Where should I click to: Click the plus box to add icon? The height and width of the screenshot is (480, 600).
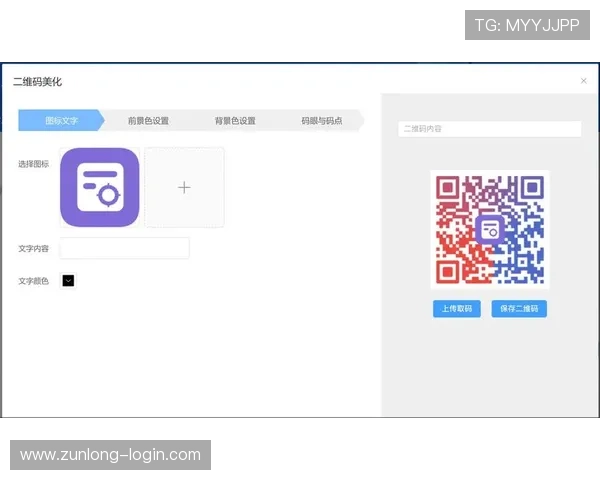pos(184,187)
